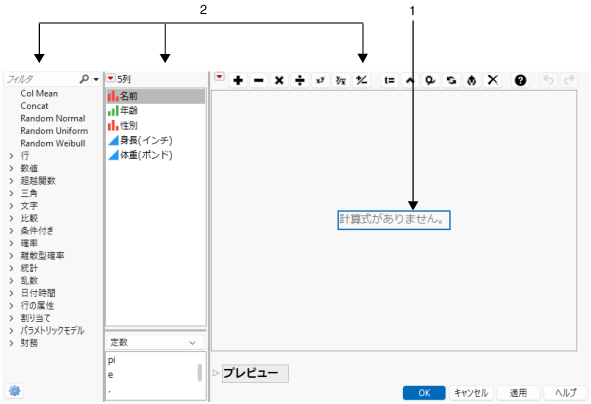591x404 pixels.
Task: Click the constants list scrollbar
Action: click(200, 372)
